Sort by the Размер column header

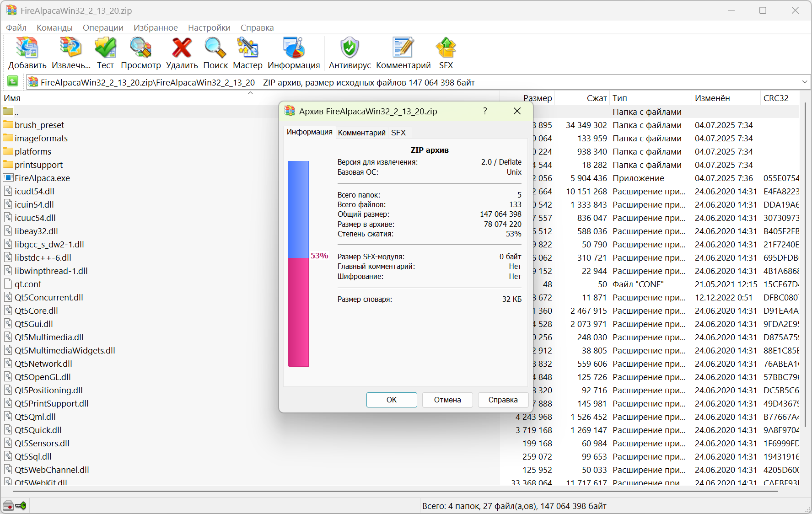coord(527,98)
